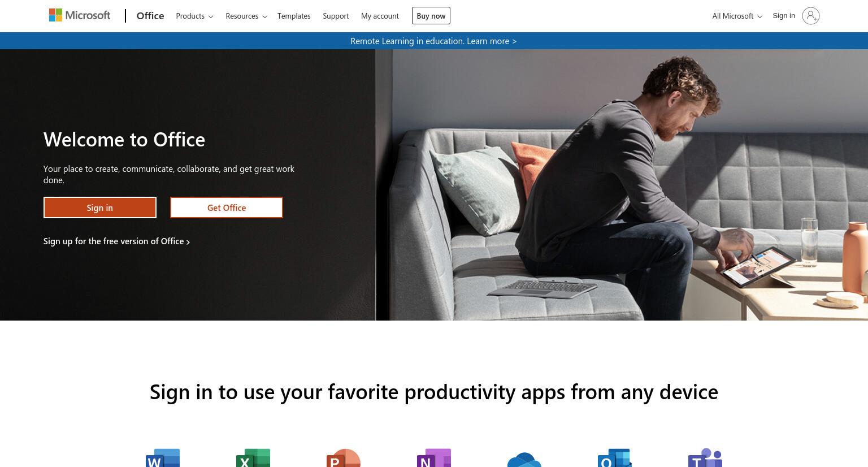Open the Templates menu item
This screenshot has width=868, height=467.
pos(294,16)
